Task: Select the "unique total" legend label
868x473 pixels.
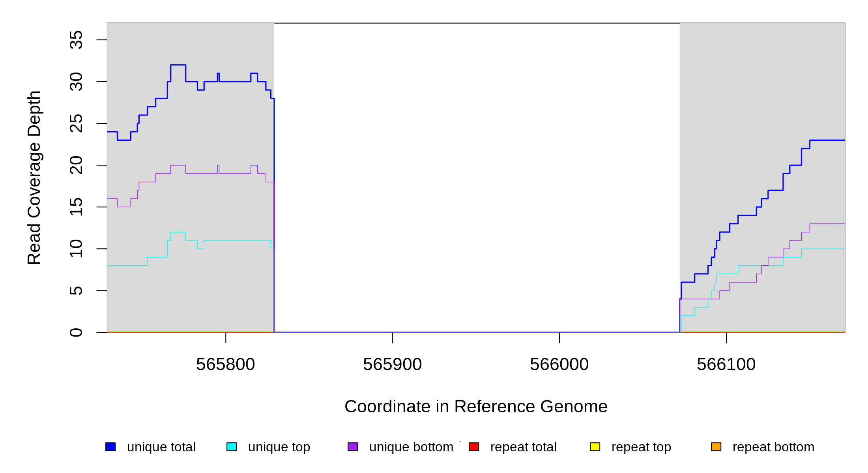Action: tap(161, 447)
